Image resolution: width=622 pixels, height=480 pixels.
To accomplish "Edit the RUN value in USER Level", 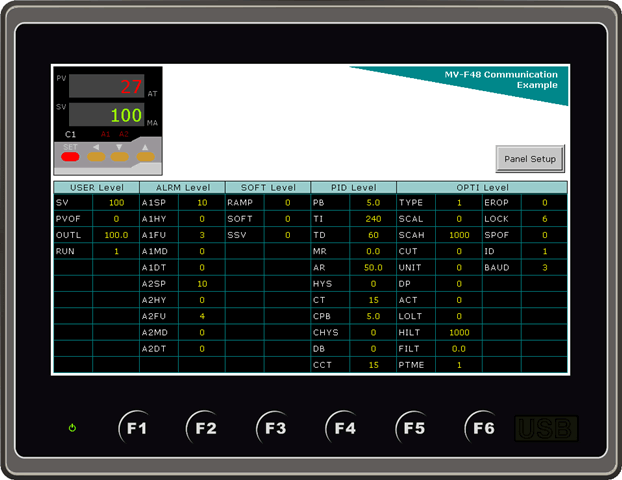I will (x=116, y=251).
